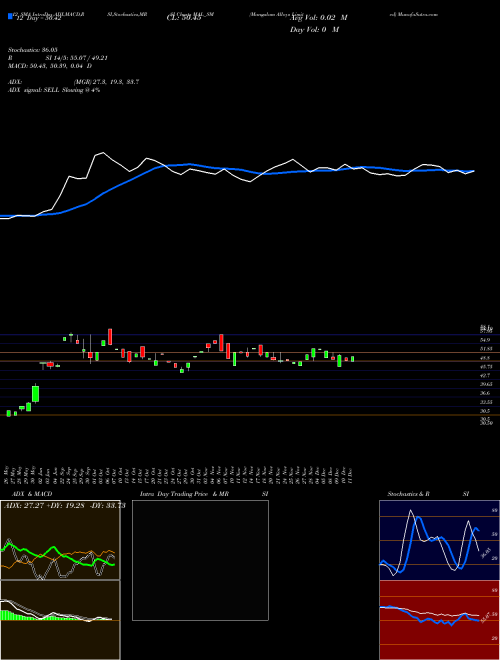
Task: Click the navy Stochastics oscillator panel
Action: tap(439, 540)
